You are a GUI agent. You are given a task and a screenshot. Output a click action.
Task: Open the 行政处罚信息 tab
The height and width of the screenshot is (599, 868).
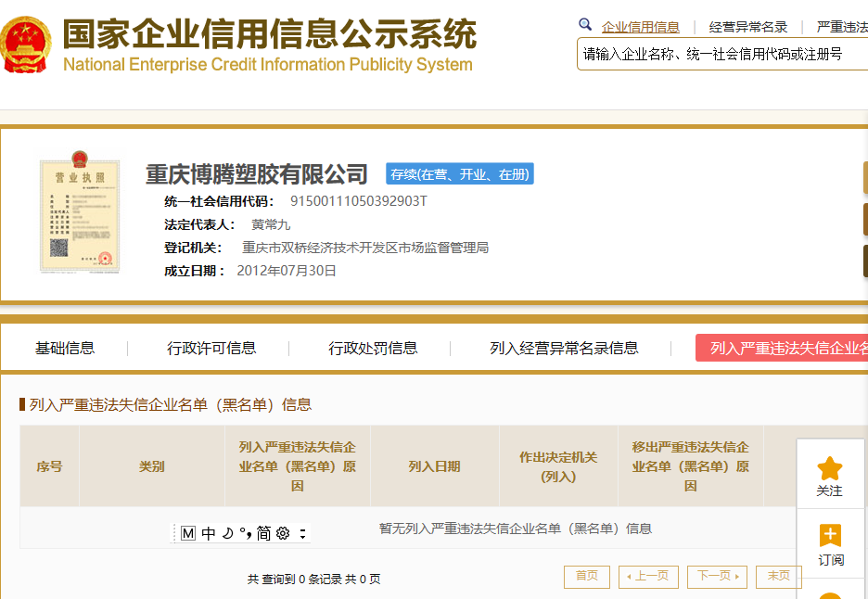[373, 349]
